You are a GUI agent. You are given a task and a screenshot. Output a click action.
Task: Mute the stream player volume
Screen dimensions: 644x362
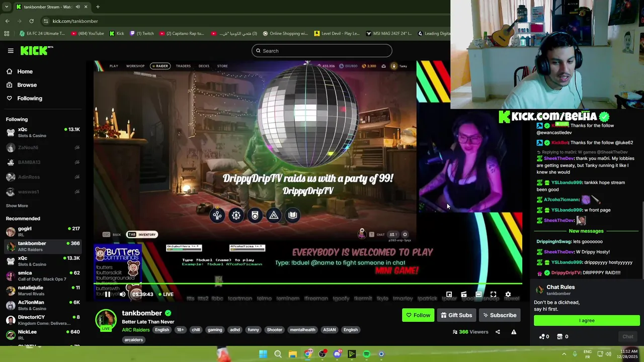(x=122, y=294)
